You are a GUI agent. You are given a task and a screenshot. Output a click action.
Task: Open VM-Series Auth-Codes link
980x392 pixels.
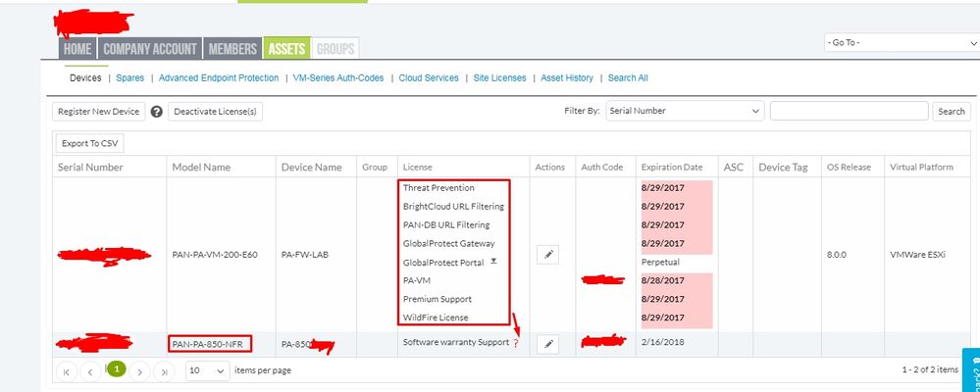click(338, 78)
